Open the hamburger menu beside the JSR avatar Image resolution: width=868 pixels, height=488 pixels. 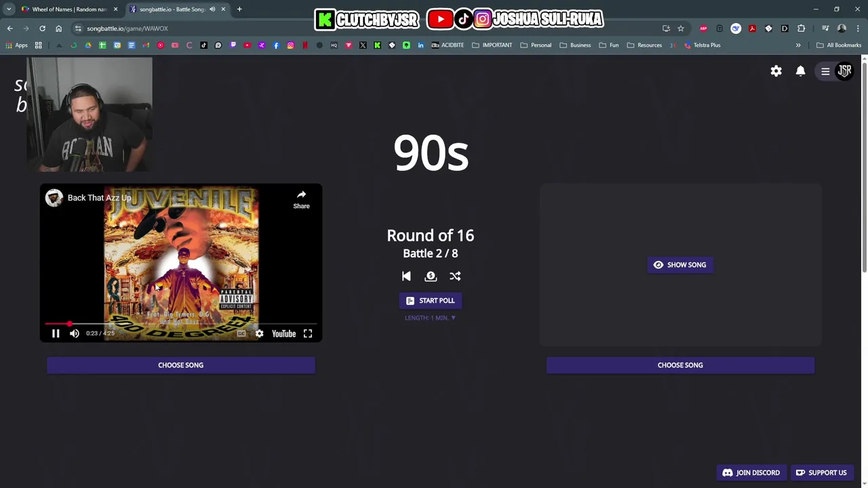click(825, 71)
